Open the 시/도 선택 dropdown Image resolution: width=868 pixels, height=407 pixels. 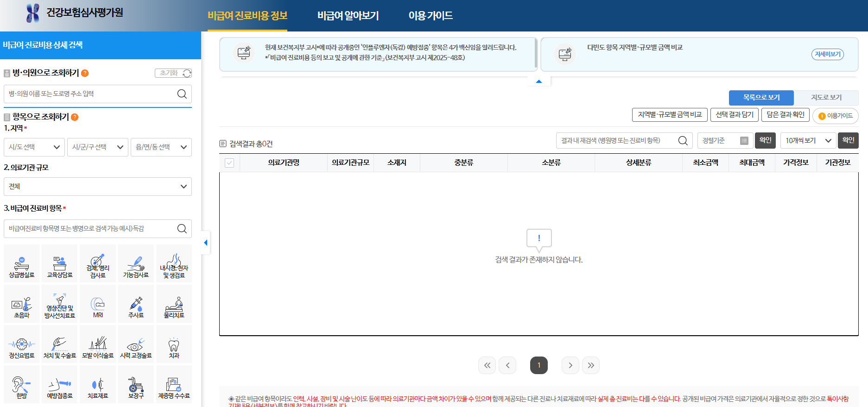pos(34,147)
